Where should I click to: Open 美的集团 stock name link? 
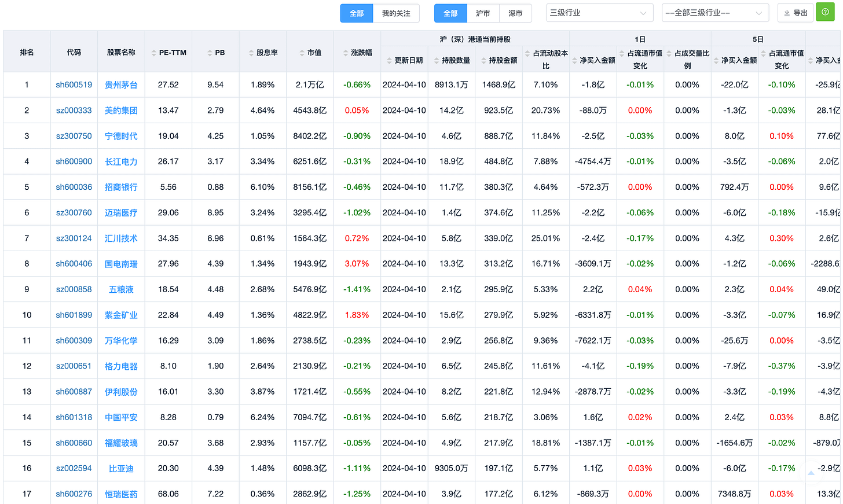[x=121, y=111]
